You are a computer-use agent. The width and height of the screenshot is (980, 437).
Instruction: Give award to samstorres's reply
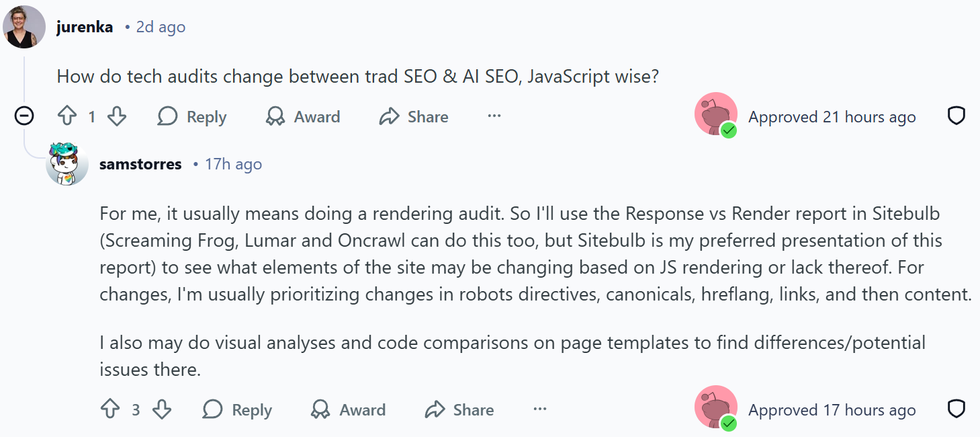348,409
